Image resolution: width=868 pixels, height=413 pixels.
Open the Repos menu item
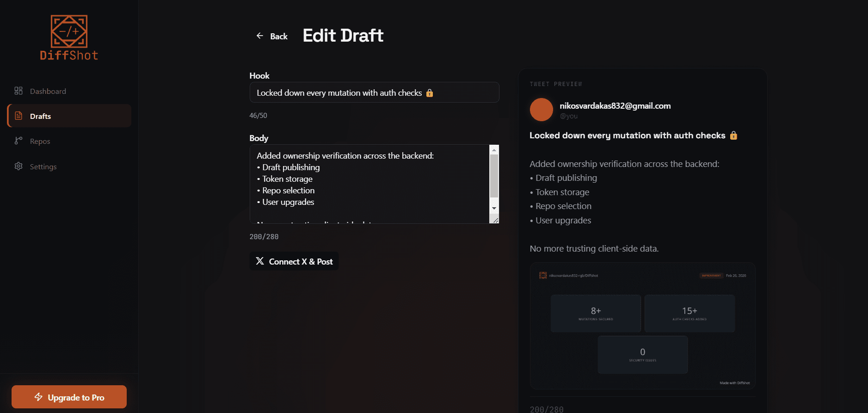[x=69, y=141]
